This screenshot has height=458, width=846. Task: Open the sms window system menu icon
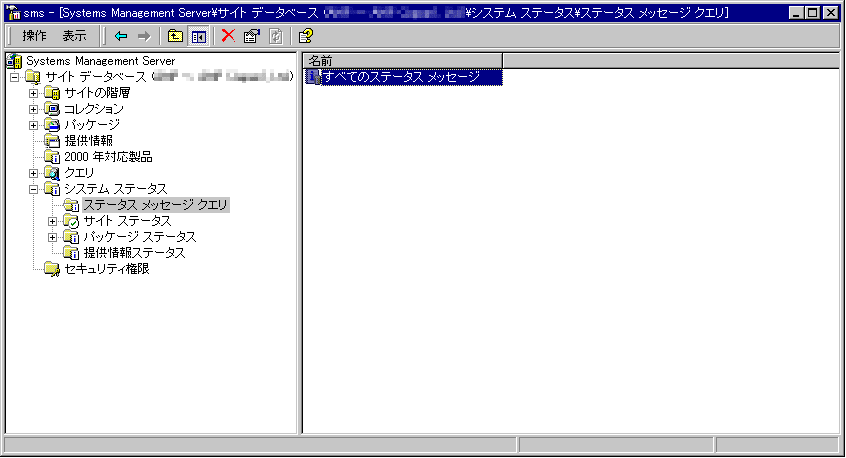point(13,12)
